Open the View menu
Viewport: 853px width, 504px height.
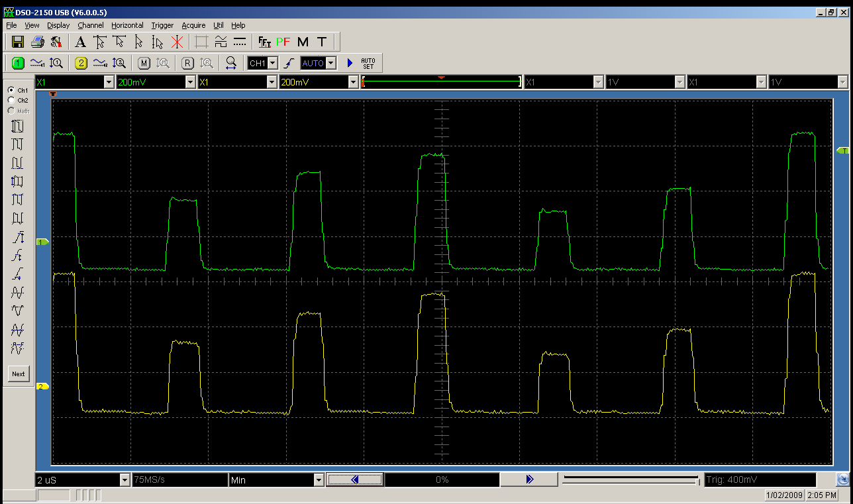(32, 25)
